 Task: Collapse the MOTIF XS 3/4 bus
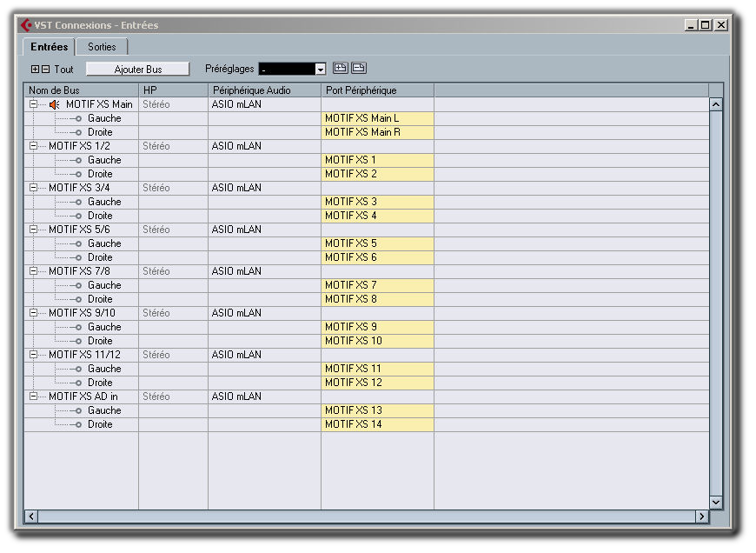tap(33, 188)
